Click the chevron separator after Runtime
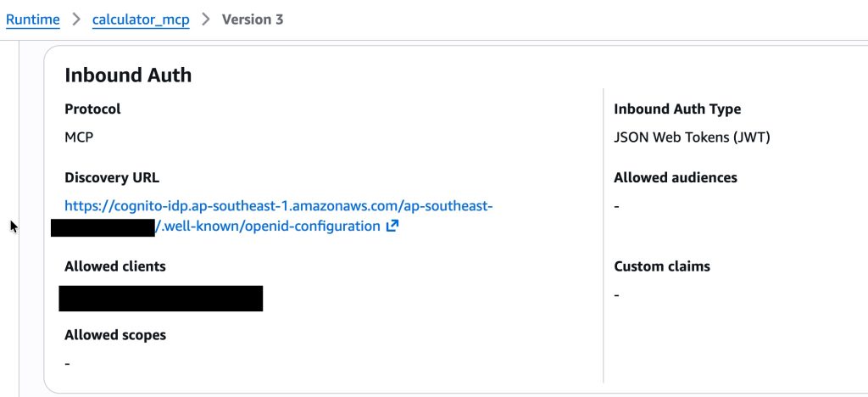 tap(75, 20)
